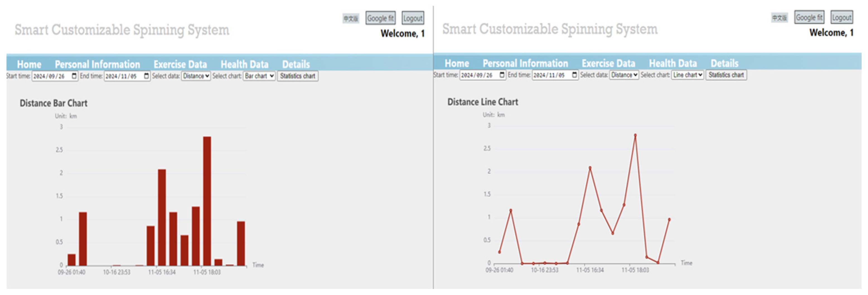This screenshot has width=868, height=295.
Task: Open Details tab on line chart page
Action: [724, 63]
